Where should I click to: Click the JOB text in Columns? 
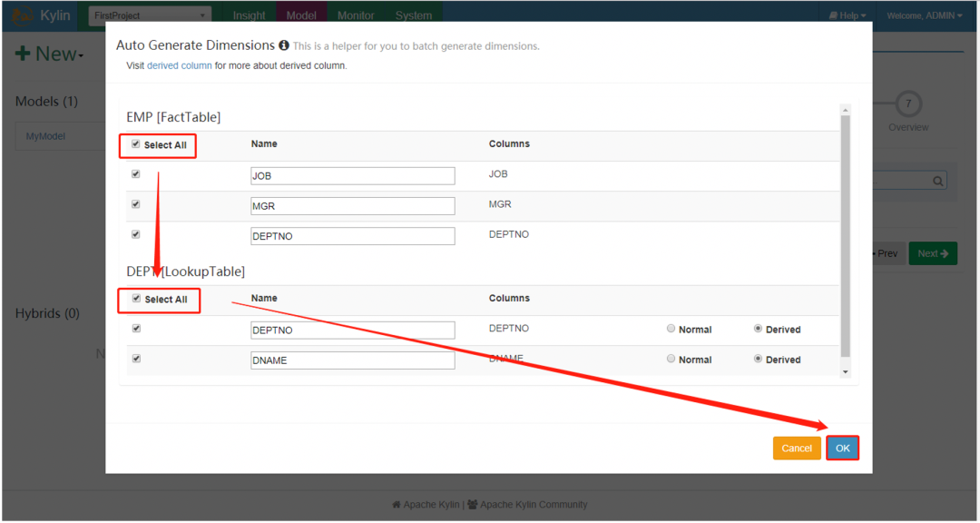coord(498,174)
